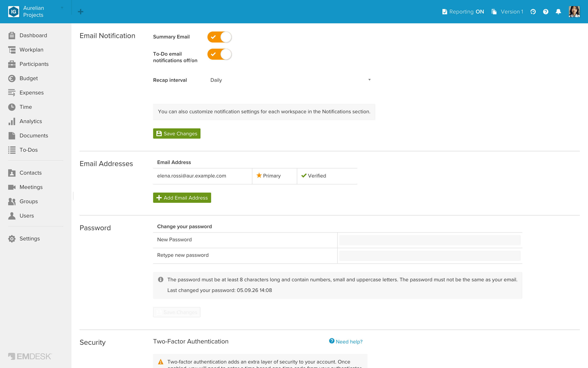This screenshot has width=588, height=368.
Task: Click the Analytics bar chart icon
Action: pyautogui.click(x=12, y=121)
